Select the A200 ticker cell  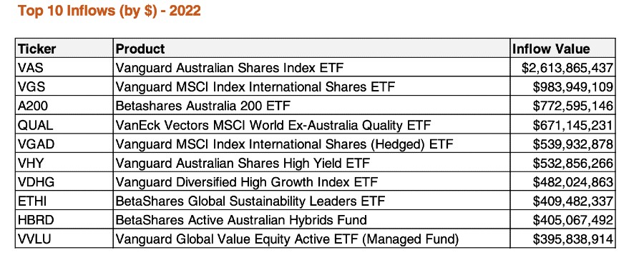point(64,105)
